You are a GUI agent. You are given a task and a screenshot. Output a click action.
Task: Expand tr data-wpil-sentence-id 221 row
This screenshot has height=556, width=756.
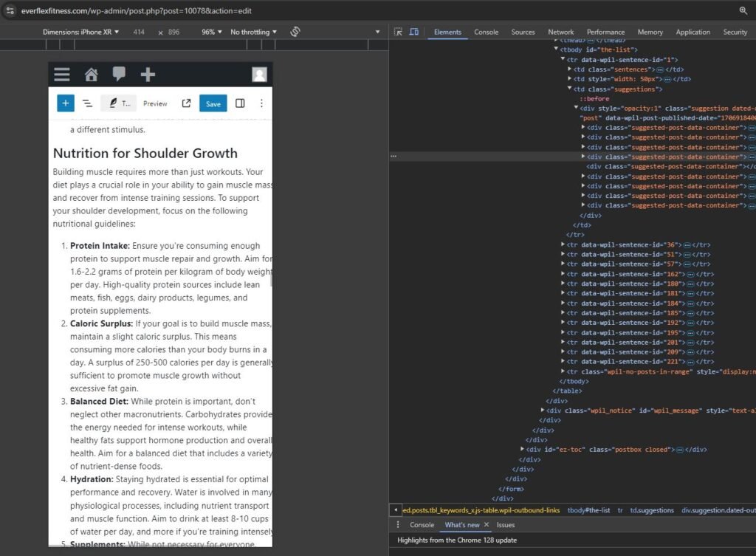pos(563,361)
